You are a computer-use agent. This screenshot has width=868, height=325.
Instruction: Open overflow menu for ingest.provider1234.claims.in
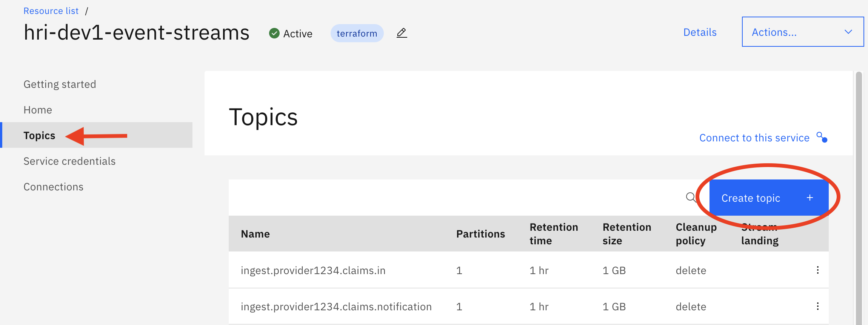click(x=817, y=270)
